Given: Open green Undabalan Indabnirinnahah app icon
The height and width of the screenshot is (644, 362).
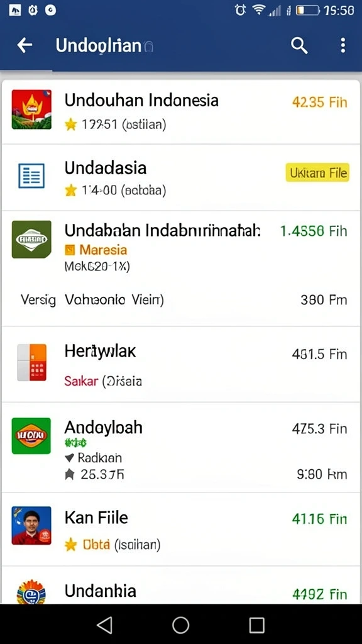Looking at the screenshot, I should 31,240.
